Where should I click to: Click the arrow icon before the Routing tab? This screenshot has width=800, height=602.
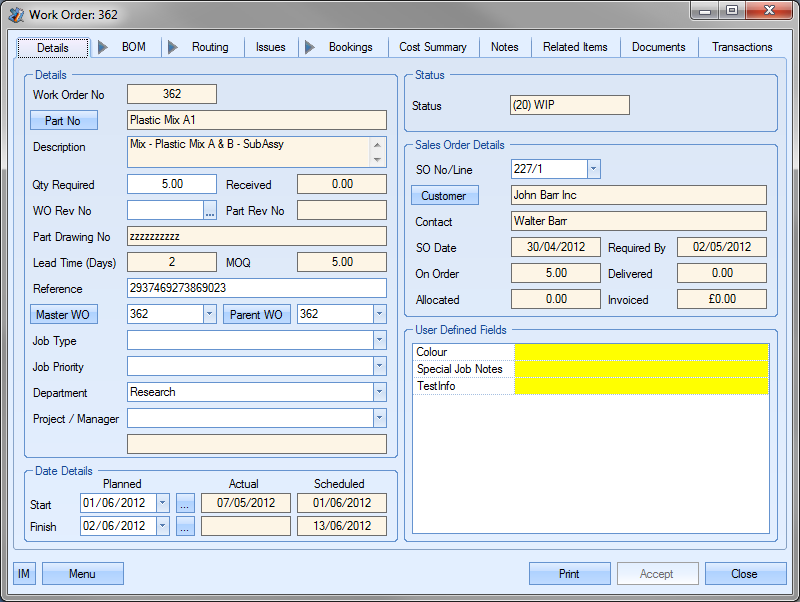(172, 47)
